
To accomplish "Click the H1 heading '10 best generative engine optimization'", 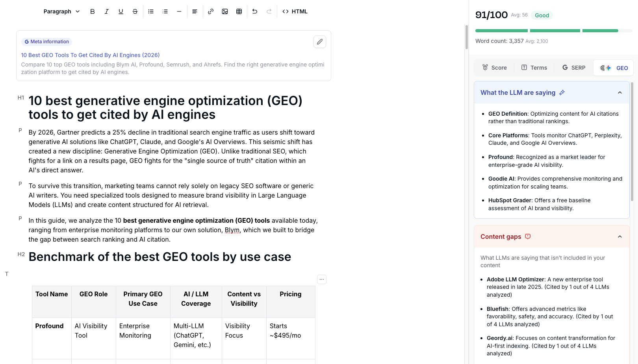I will click(165, 107).
